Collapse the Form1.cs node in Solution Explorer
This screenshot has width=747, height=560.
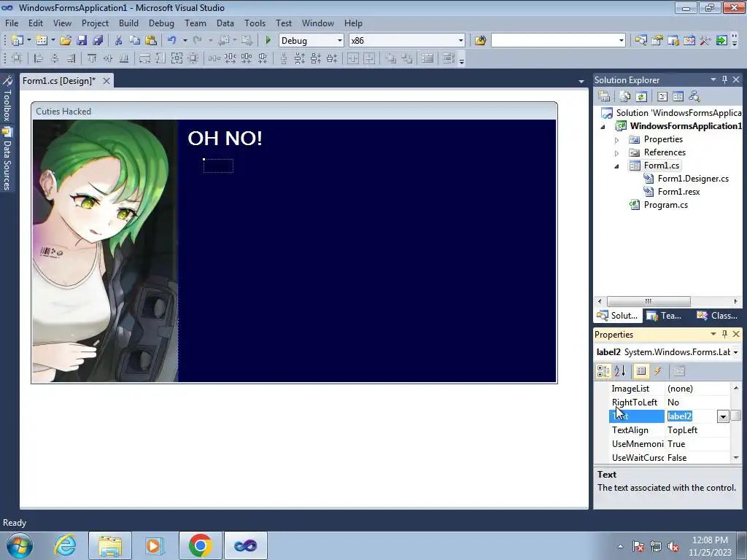pyautogui.click(x=617, y=166)
